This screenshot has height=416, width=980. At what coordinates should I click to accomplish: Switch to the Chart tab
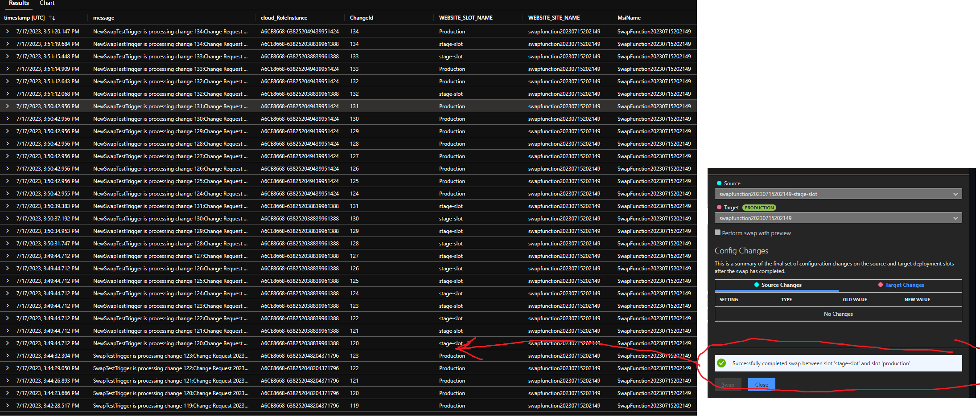coord(47,3)
